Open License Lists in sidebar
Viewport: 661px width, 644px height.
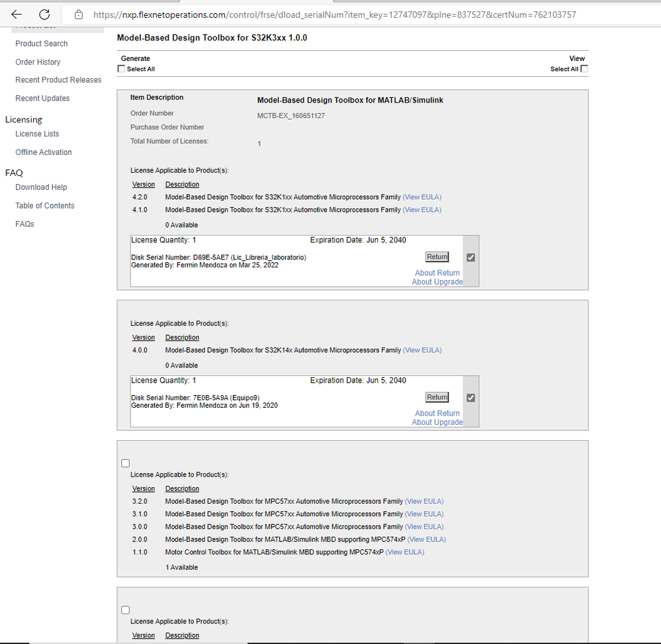point(37,134)
